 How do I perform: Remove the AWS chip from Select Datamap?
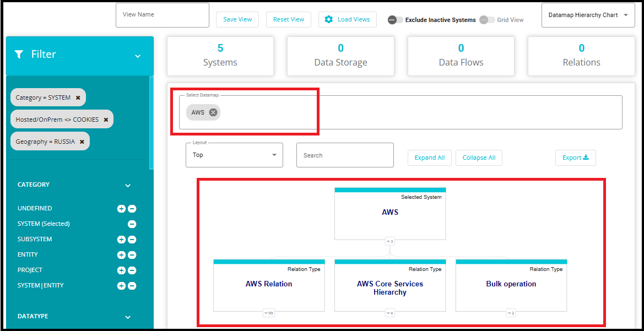coord(213,112)
